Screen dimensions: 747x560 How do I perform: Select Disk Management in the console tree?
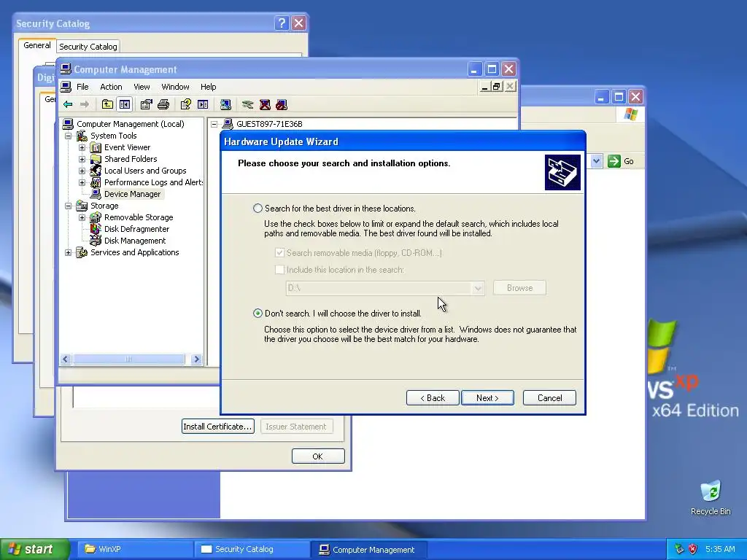135,241
